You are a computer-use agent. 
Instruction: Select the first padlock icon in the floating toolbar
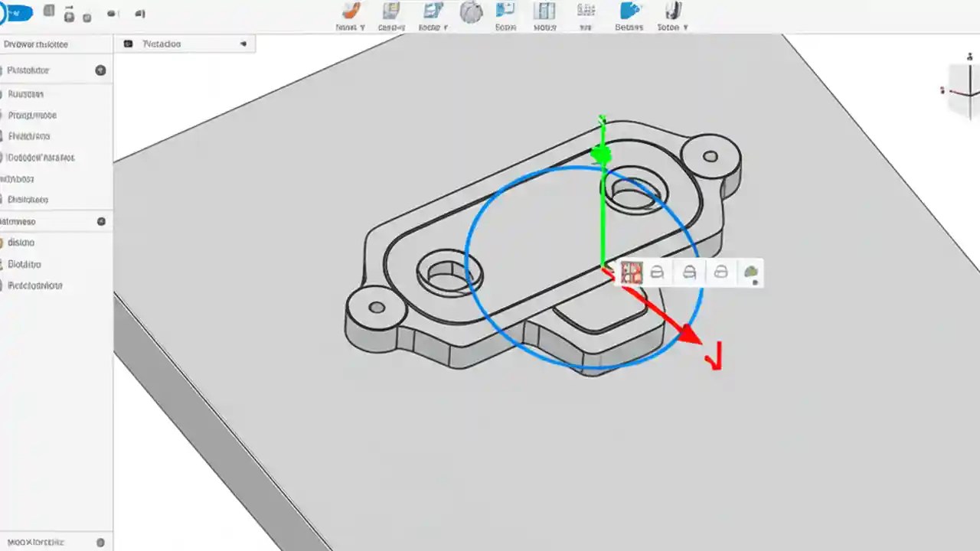click(x=657, y=272)
